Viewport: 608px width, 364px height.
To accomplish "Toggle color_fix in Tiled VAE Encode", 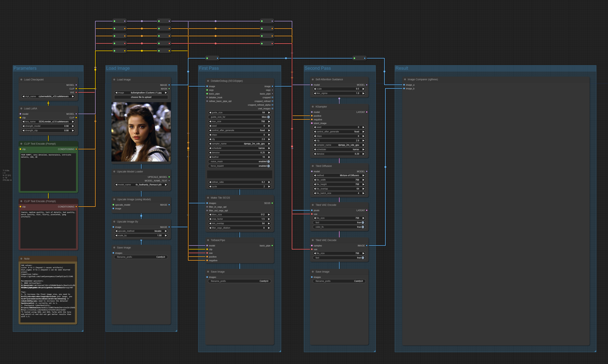I will pos(363,227).
